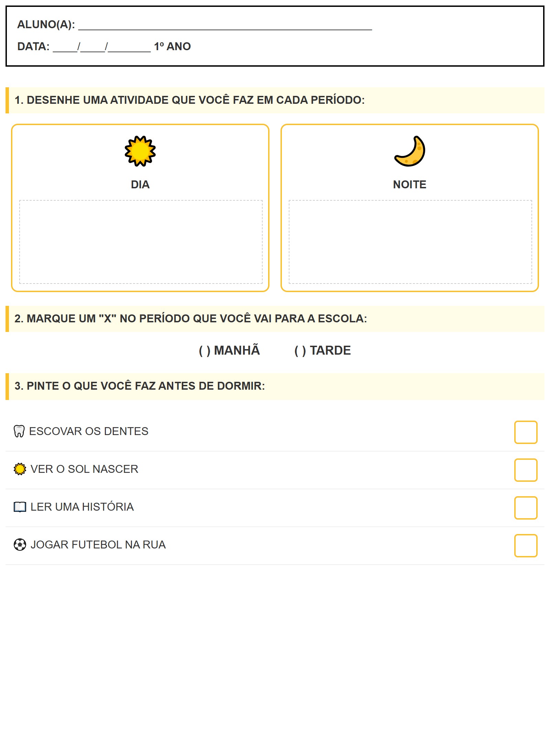This screenshot has width=550, height=756.
Task: Mark the JOGAR FUTEBOL NA RUA checkbox
Action: click(x=526, y=546)
